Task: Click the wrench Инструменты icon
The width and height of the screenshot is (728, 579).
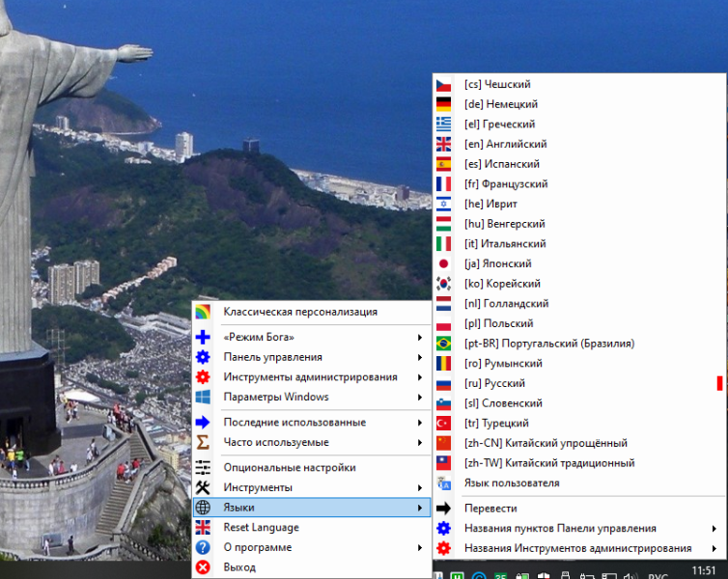Action: tap(203, 487)
